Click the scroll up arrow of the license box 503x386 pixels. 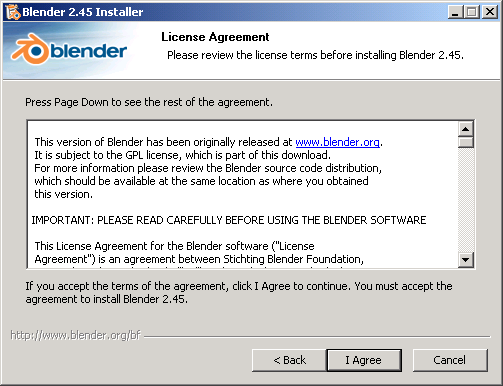click(466, 129)
